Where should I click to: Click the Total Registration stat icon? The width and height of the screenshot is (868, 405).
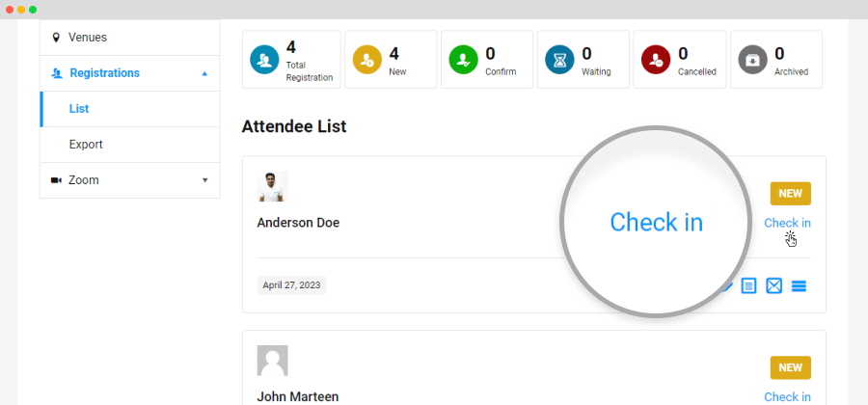pos(264,60)
